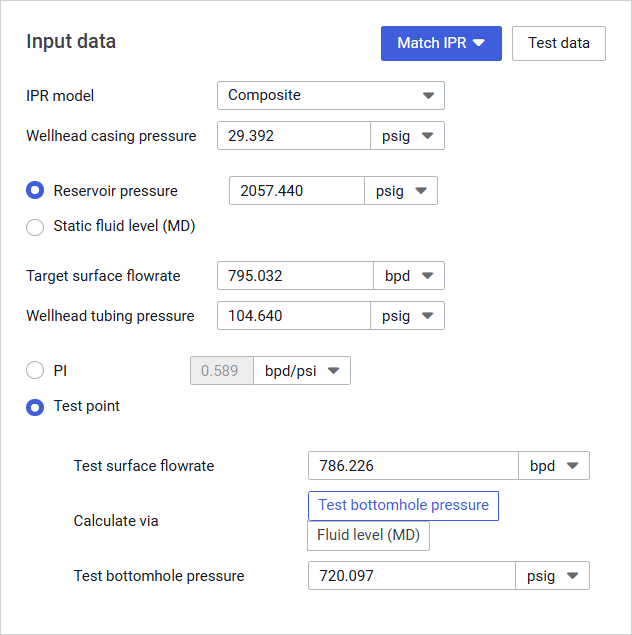Open wellhead casing pressure psig unit dropdown

(407, 136)
